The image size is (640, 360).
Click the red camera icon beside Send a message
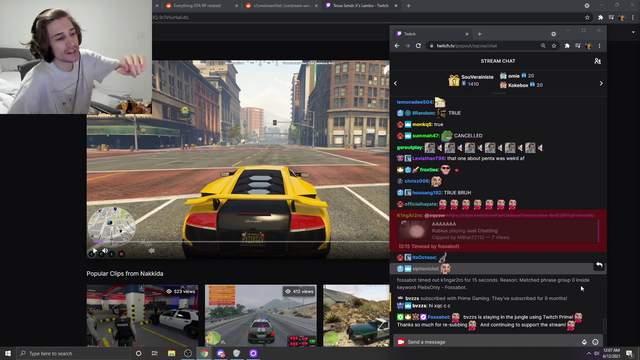(x=401, y=342)
